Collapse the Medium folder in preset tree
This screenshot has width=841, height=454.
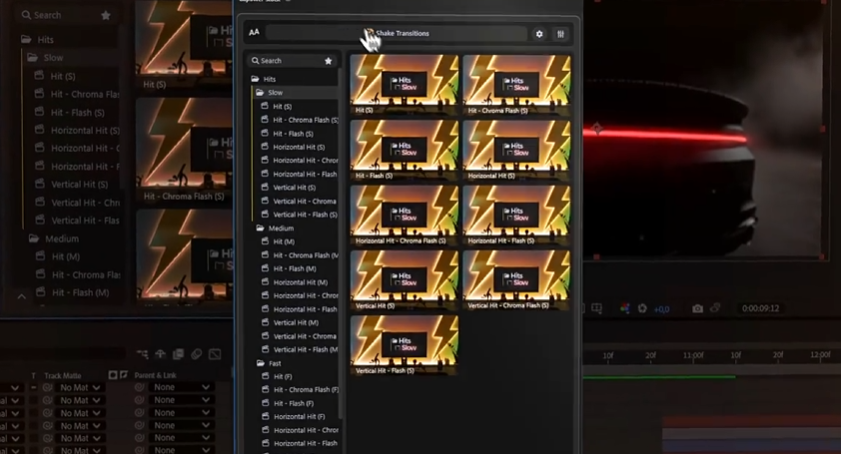(x=261, y=228)
